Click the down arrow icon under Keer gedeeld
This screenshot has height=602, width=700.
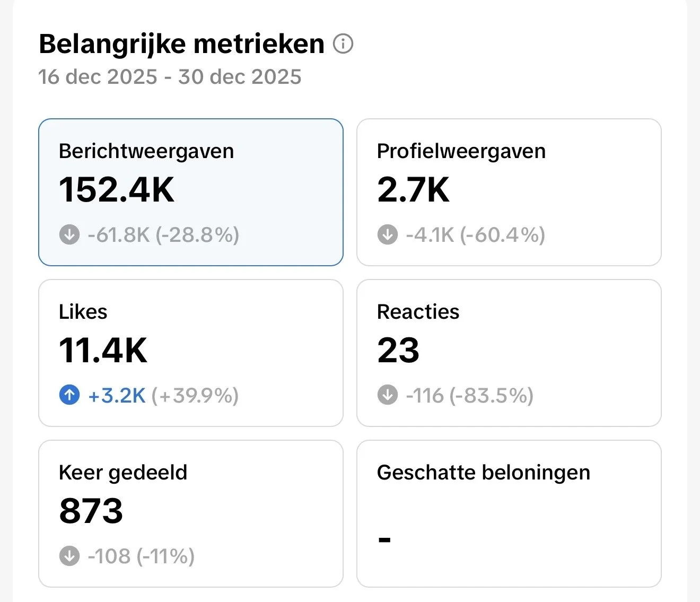click(x=69, y=556)
